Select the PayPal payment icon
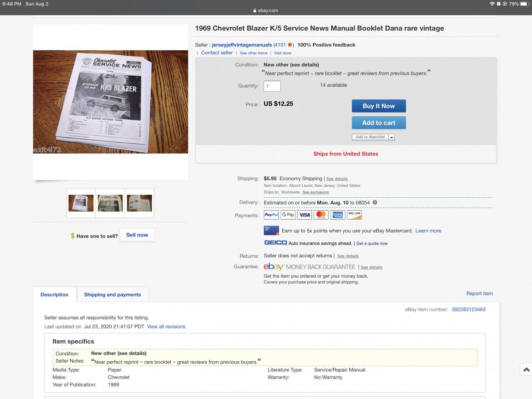Viewport: 532px width, 399px height. (x=271, y=215)
